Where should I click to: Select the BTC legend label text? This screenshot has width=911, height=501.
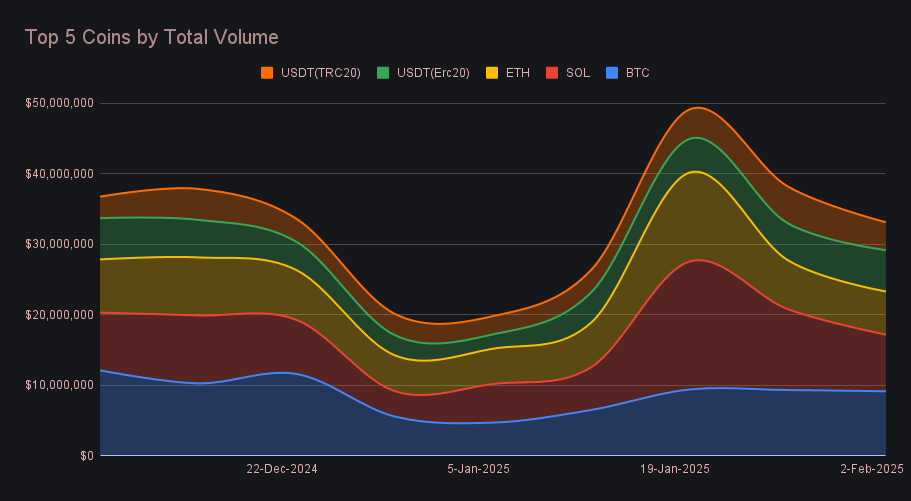(637, 73)
